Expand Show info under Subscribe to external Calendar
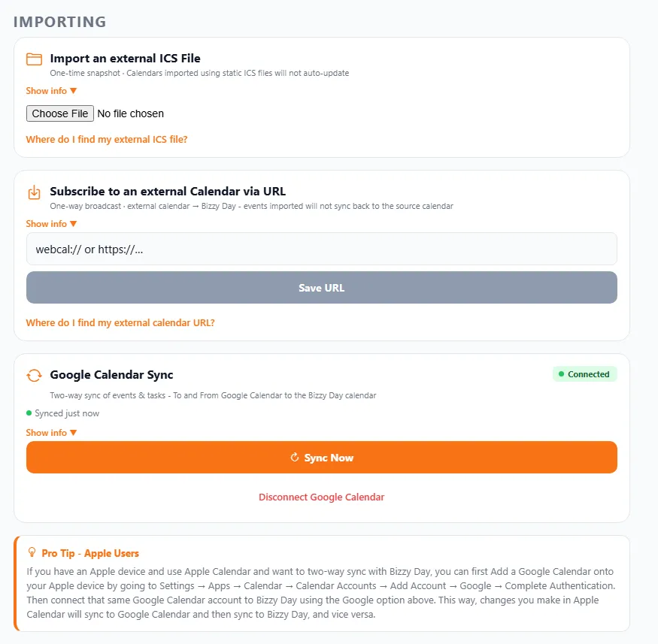 tap(51, 223)
